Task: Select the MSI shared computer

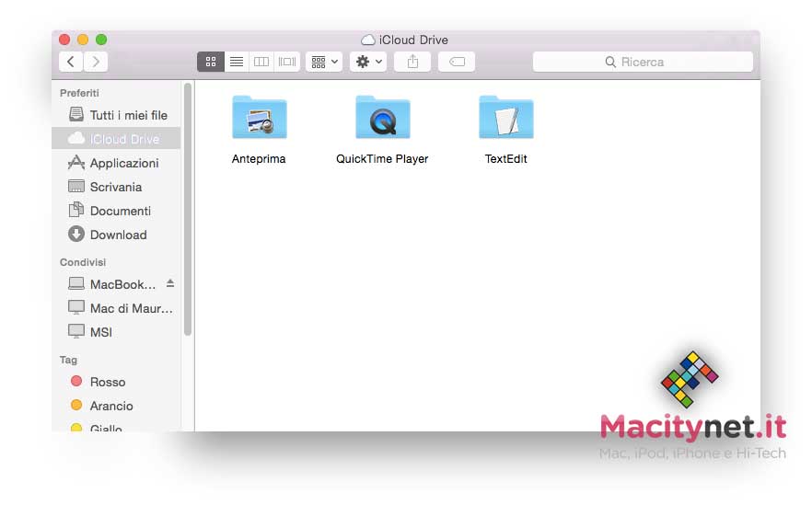Action: (117, 332)
